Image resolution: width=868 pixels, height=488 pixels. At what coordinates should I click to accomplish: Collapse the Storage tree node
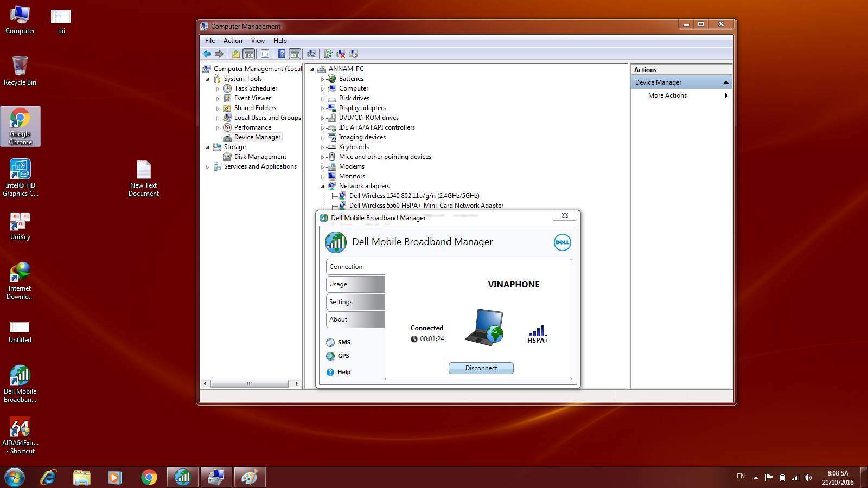(x=207, y=147)
